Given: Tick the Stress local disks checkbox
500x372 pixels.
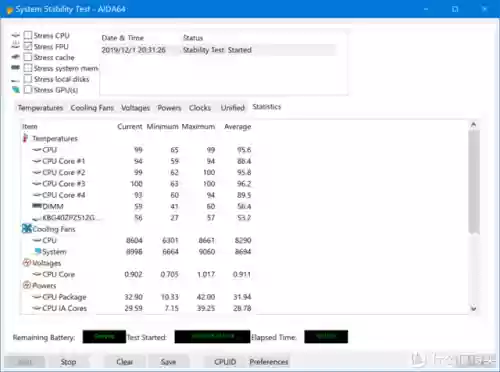Looking at the screenshot, I should pos(28,79).
